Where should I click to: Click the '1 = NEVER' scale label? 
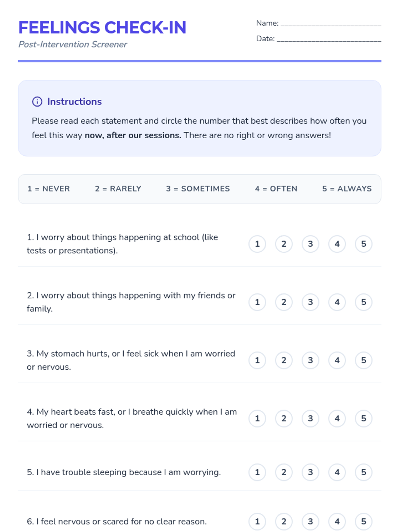point(49,189)
